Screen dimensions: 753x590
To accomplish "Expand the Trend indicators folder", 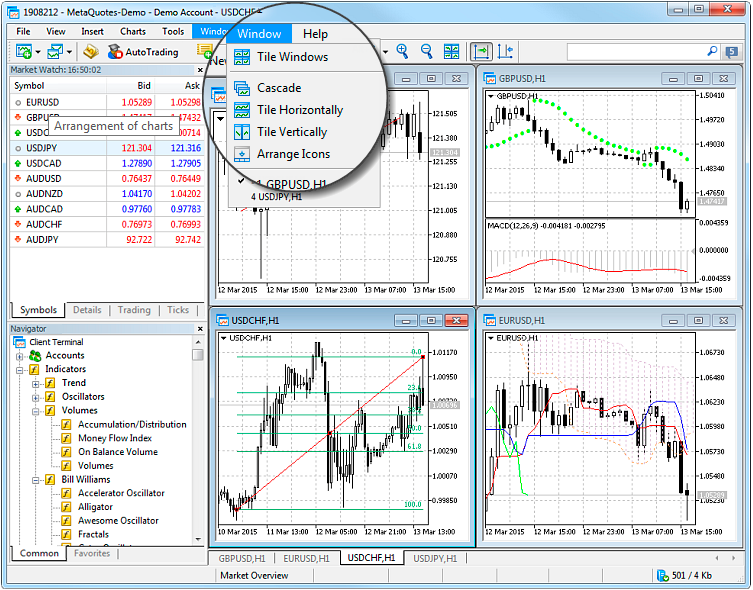I will (36, 384).
